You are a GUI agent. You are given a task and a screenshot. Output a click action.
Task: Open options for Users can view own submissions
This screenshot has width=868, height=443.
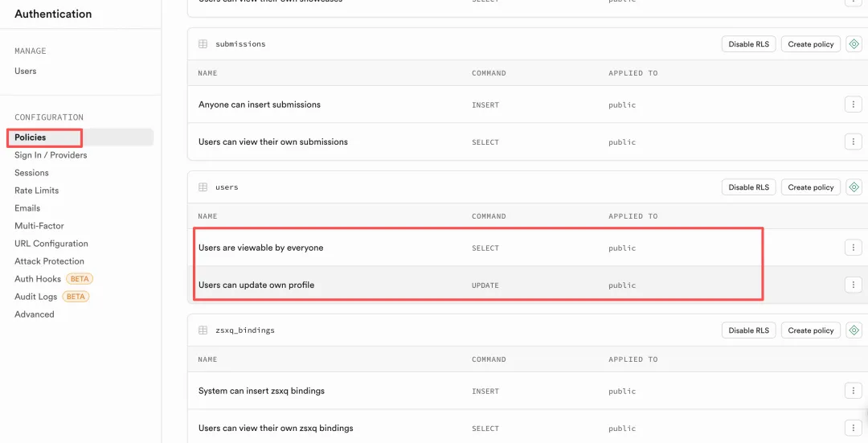[853, 142]
